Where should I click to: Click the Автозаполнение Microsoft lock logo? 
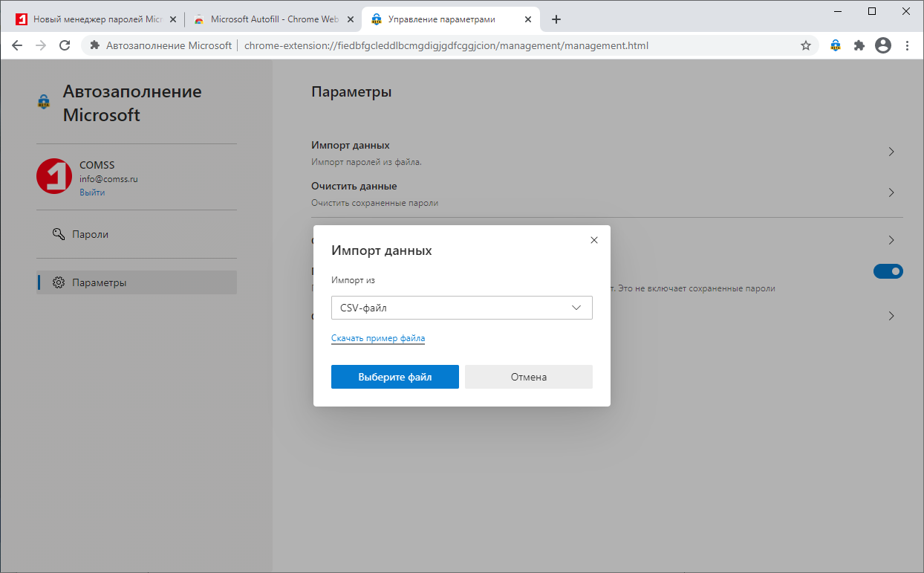(x=44, y=102)
